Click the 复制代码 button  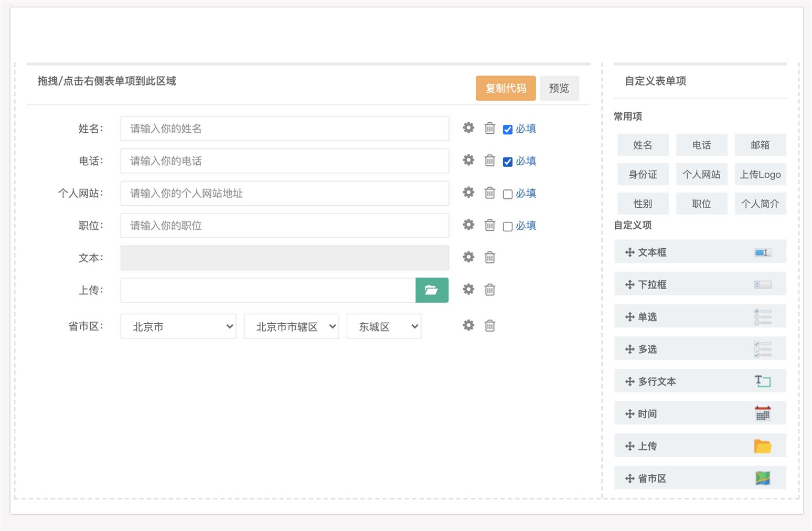tap(506, 88)
